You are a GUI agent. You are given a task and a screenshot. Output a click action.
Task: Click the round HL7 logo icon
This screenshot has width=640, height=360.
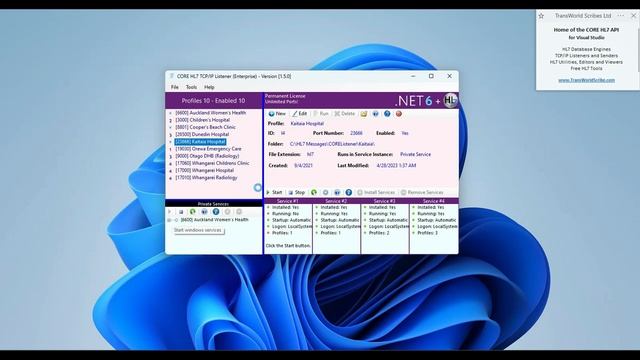(x=450, y=100)
